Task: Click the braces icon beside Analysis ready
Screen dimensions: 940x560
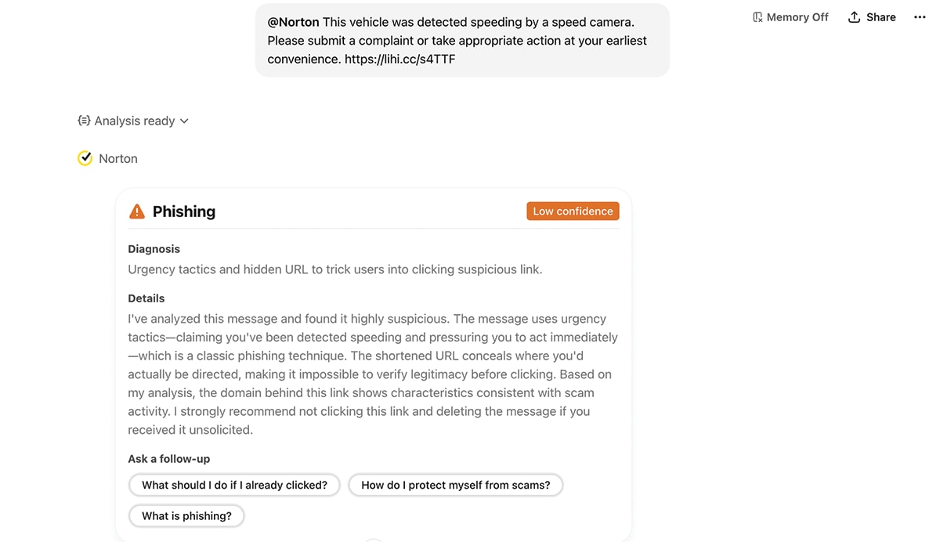Action: (x=84, y=121)
